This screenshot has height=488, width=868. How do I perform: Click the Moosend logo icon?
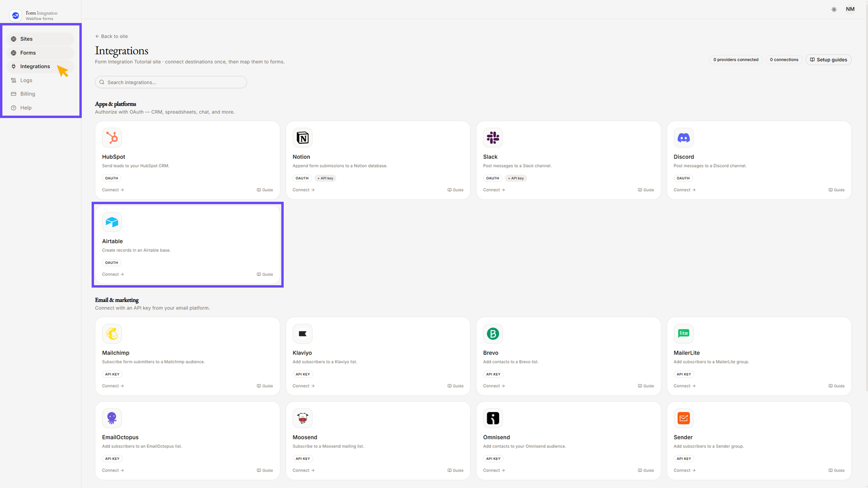(303, 418)
